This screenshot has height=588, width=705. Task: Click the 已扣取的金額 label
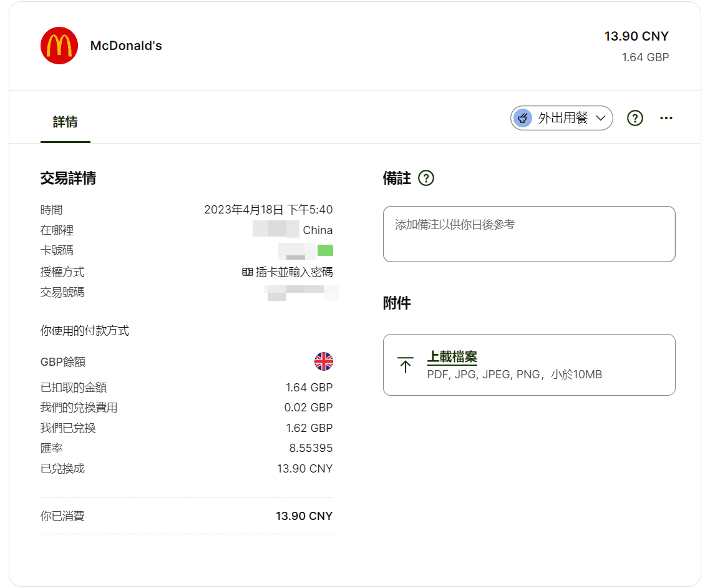click(x=74, y=388)
